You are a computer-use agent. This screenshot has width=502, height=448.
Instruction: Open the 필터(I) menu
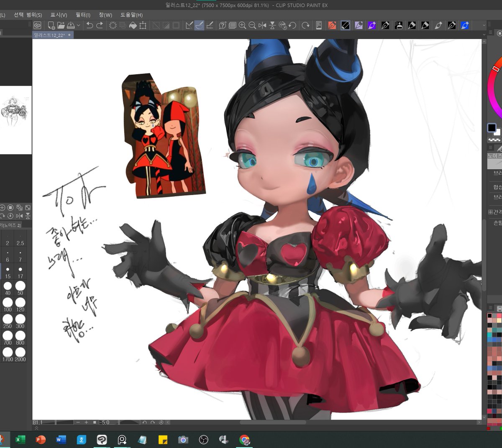83,15
